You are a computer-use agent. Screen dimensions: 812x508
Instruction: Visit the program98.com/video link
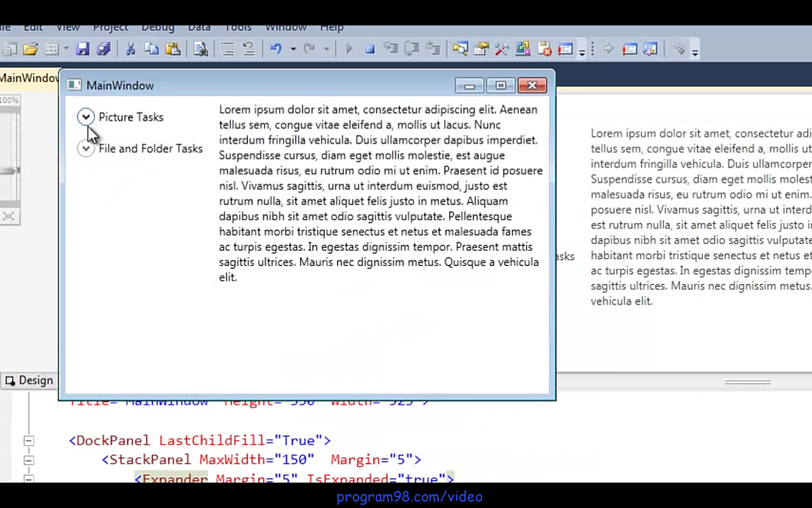[x=409, y=497]
